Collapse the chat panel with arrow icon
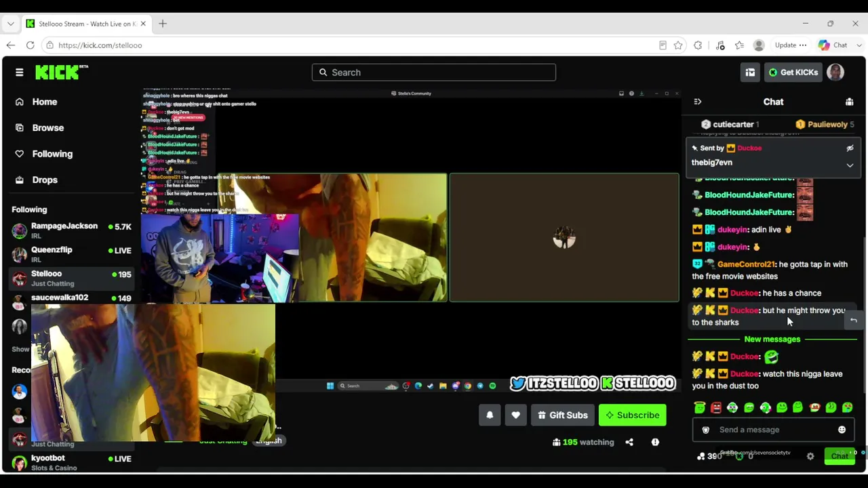Image resolution: width=868 pixels, height=488 pixels. [697, 102]
